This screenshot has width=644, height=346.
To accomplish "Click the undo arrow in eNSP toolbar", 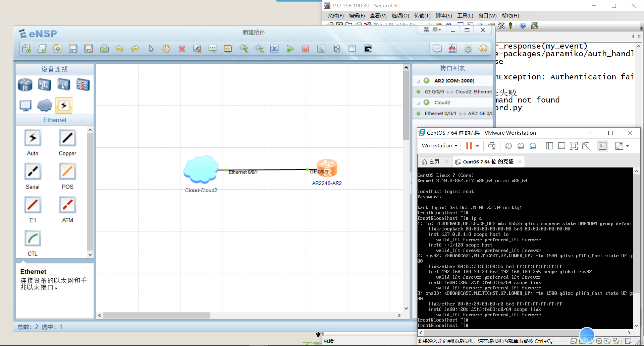I will 119,49.
